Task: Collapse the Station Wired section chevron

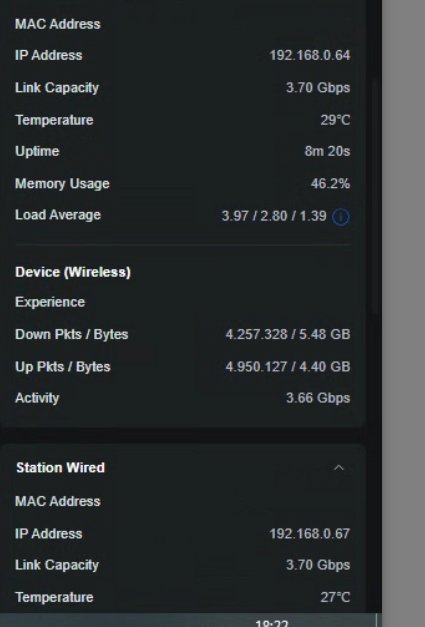Action: 339,467
